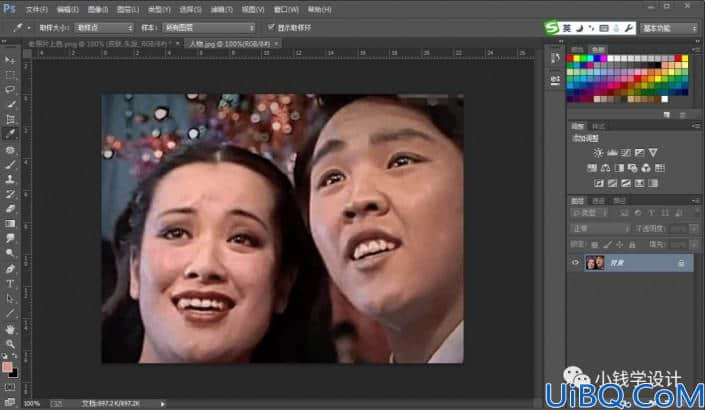Screen dimensions: 705x410
Task: Select the Gradient tool
Action: pyautogui.click(x=10, y=224)
